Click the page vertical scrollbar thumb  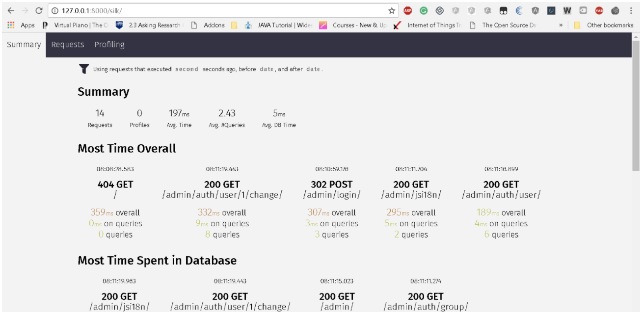coord(636,106)
